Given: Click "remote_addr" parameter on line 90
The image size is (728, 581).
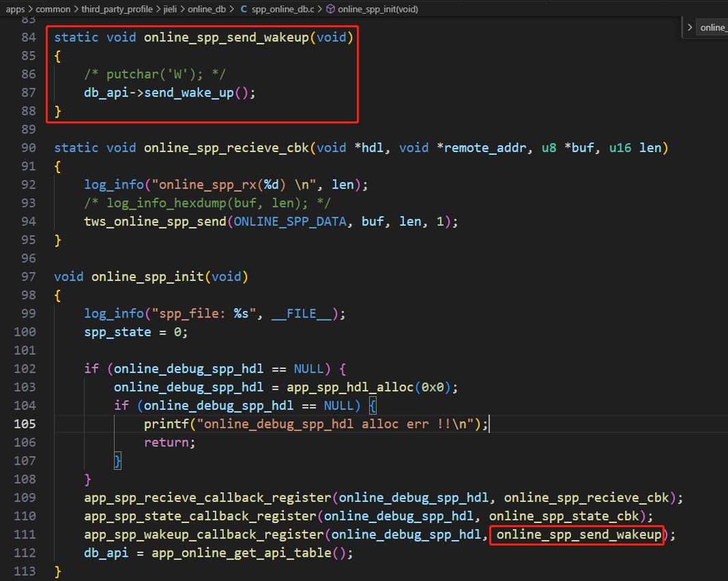Looking at the screenshot, I should pyautogui.click(x=485, y=147).
